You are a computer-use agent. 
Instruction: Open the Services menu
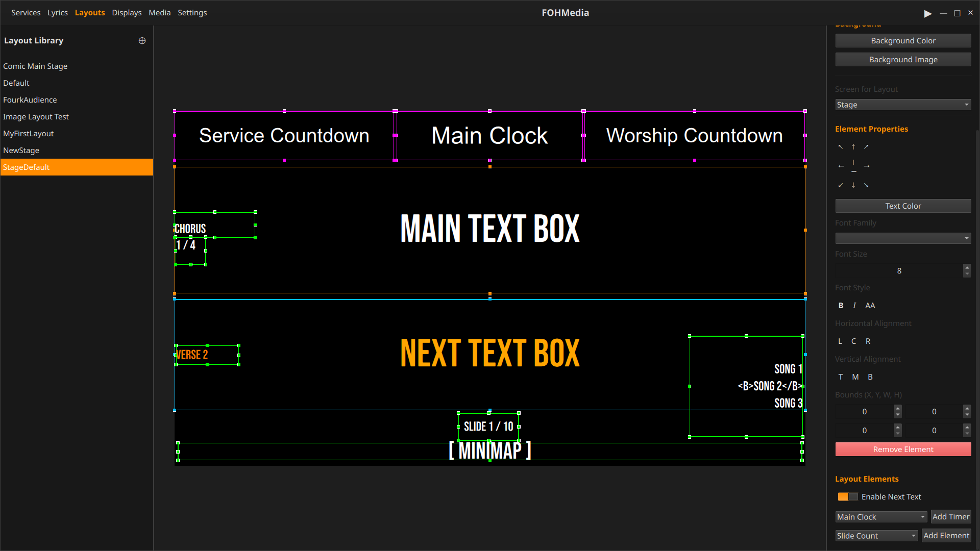click(26, 13)
